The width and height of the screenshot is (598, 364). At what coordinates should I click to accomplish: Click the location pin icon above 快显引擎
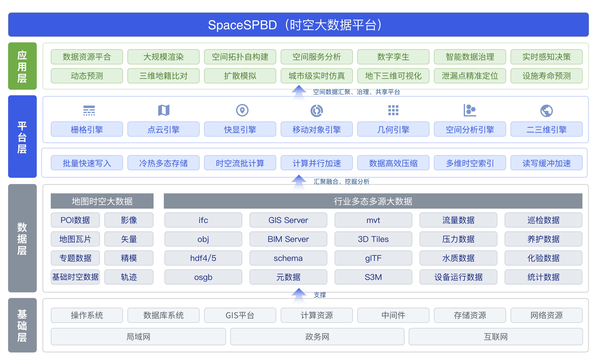point(242,110)
